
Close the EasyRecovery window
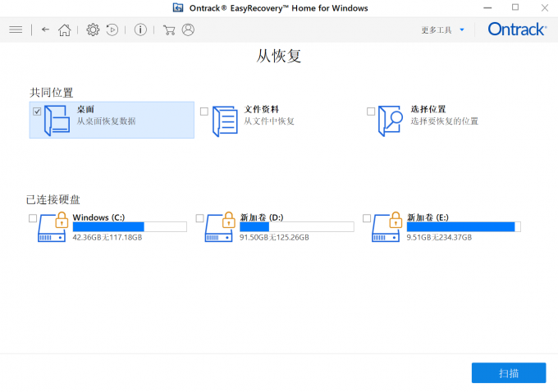coord(545,7)
